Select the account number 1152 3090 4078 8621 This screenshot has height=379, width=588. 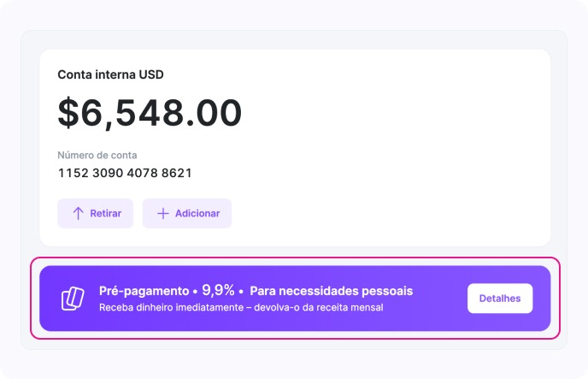[125, 173]
